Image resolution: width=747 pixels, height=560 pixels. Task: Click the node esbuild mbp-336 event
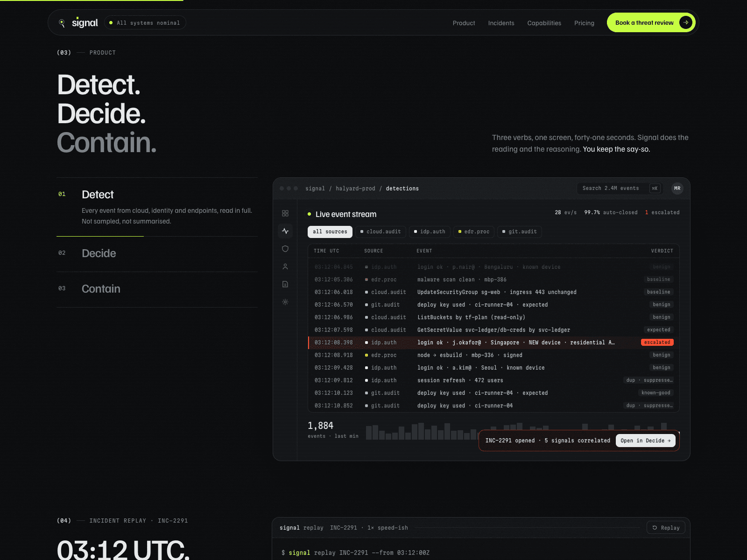[x=470, y=355]
